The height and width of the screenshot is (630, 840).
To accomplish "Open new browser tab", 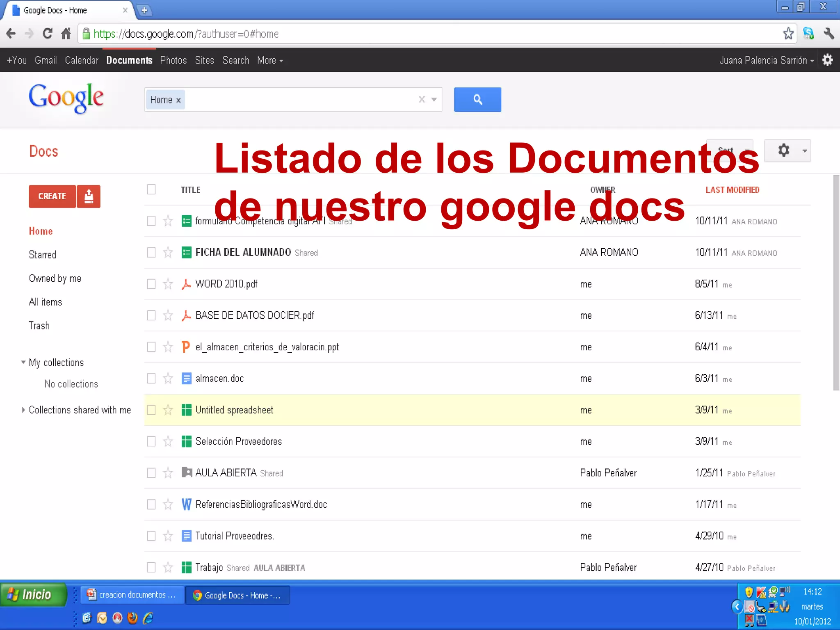I will [x=144, y=10].
